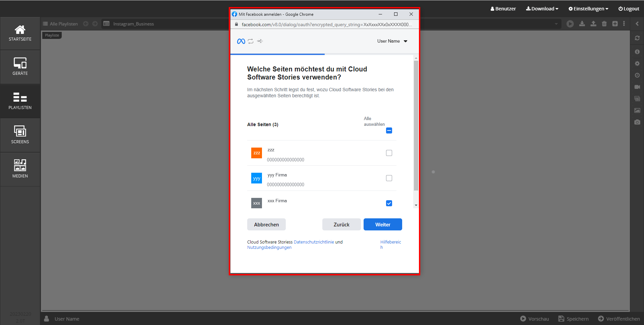Click the trash icon in playlist toolbar

pos(604,24)
